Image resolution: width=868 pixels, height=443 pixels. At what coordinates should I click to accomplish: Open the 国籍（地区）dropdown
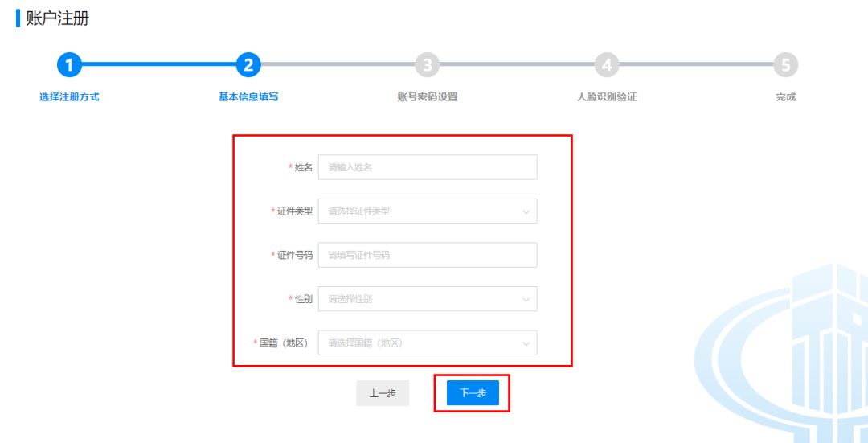pyautogui.click(x=428, y=343)
